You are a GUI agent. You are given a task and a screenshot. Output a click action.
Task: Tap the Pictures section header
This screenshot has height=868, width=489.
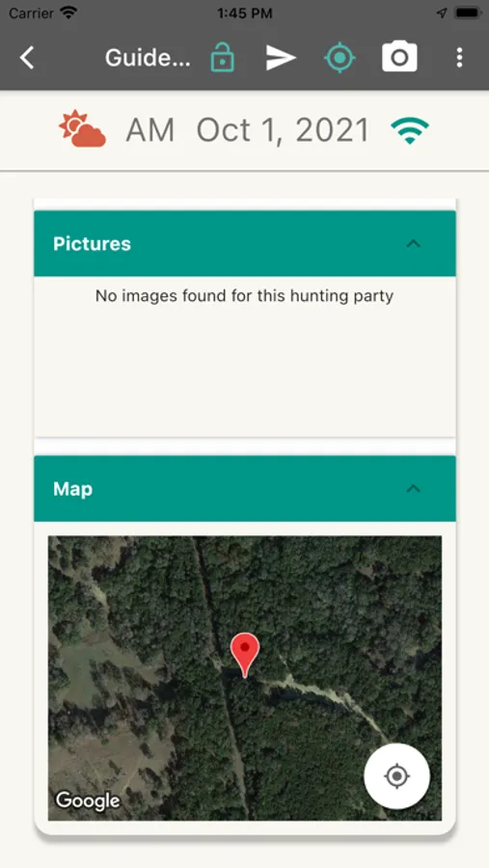coord(245,244)
